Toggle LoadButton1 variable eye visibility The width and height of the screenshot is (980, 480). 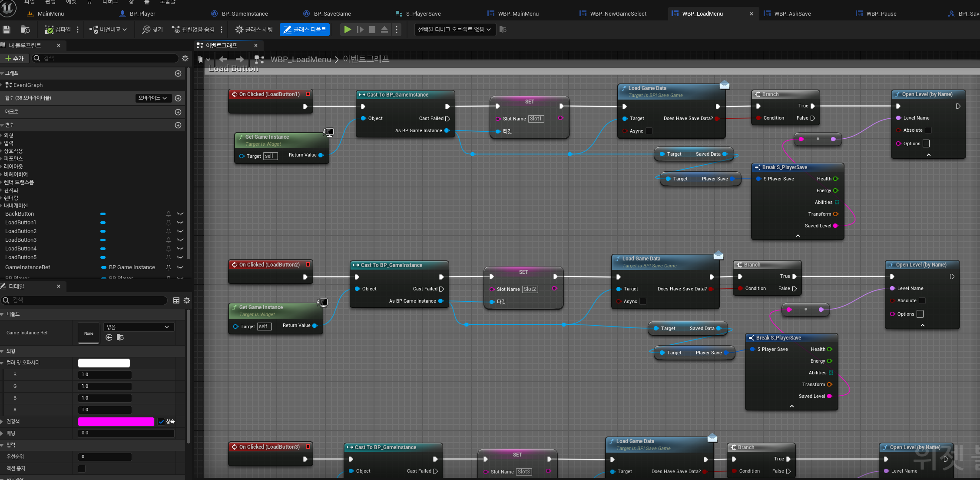pos(180,223)
